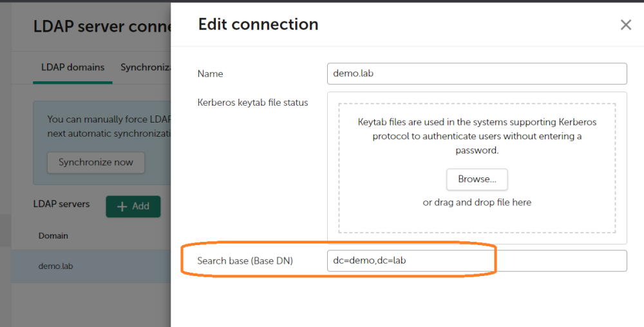The image size is (644, 327).
Task: Switch to the LDAP domains tab
Action: (x=73, y=67)
